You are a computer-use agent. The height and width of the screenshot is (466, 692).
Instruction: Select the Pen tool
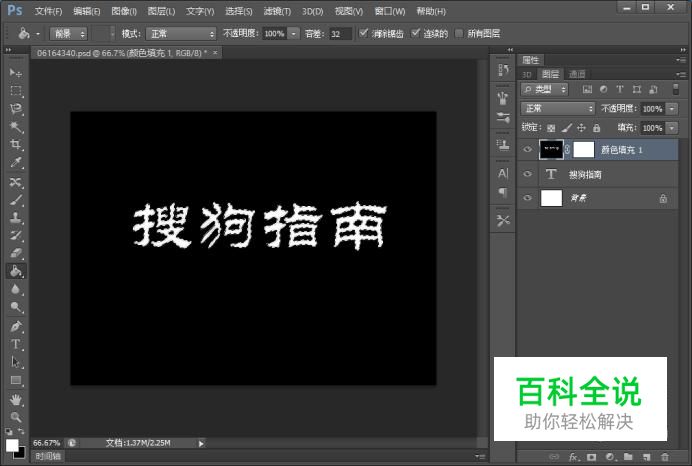click(16, 326)
